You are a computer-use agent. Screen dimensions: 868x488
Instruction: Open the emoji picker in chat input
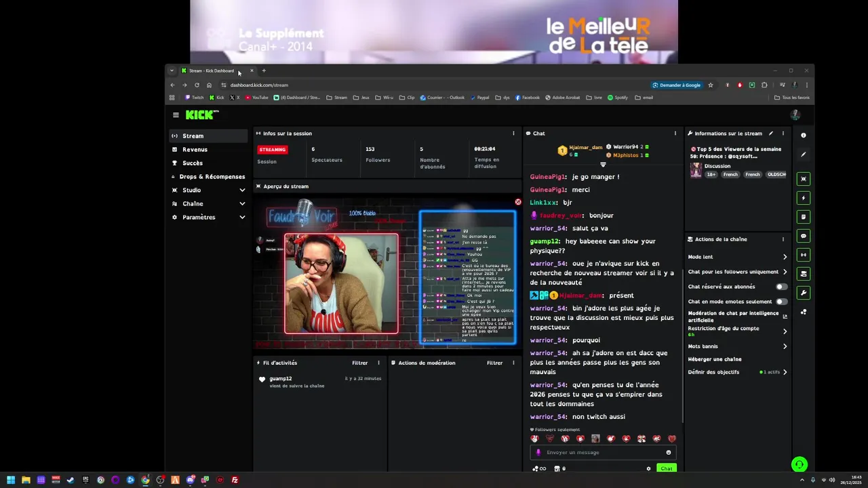(x=669, y=452)
